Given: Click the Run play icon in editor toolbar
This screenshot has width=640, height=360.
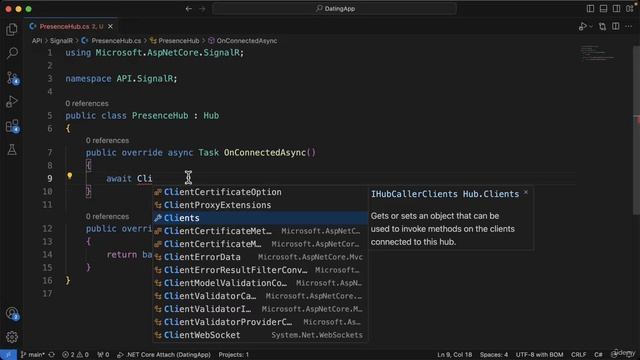Looking at the screenshot, I should pos(582,27).
